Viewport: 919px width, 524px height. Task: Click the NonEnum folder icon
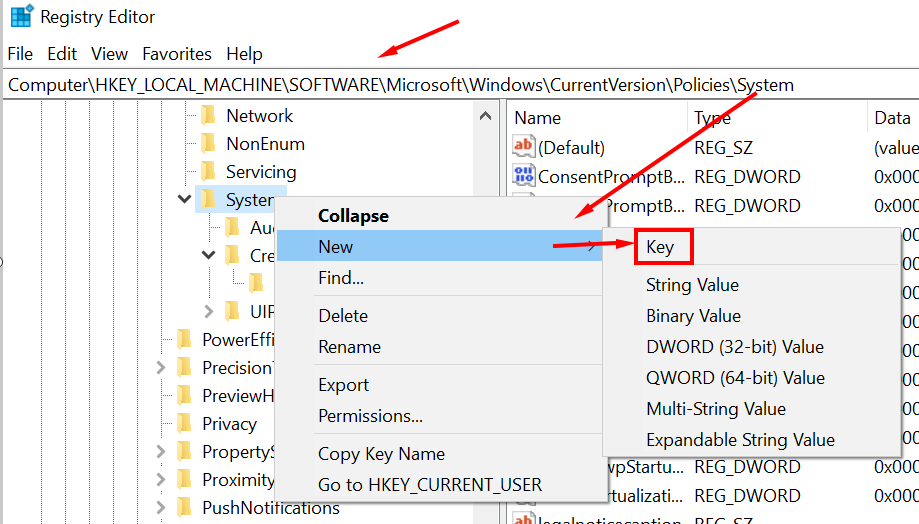click(x=209, y=144)
